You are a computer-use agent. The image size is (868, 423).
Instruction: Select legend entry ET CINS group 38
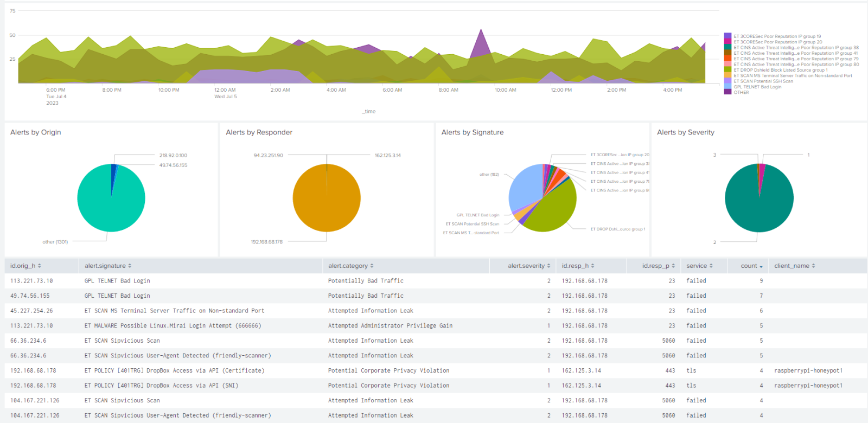tap(796, 48)
